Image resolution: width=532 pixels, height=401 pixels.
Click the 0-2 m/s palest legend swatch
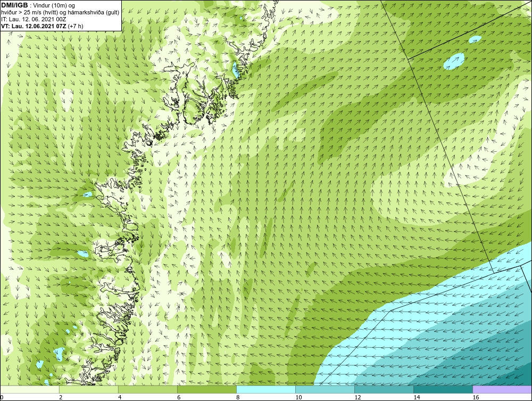(29, 389)
